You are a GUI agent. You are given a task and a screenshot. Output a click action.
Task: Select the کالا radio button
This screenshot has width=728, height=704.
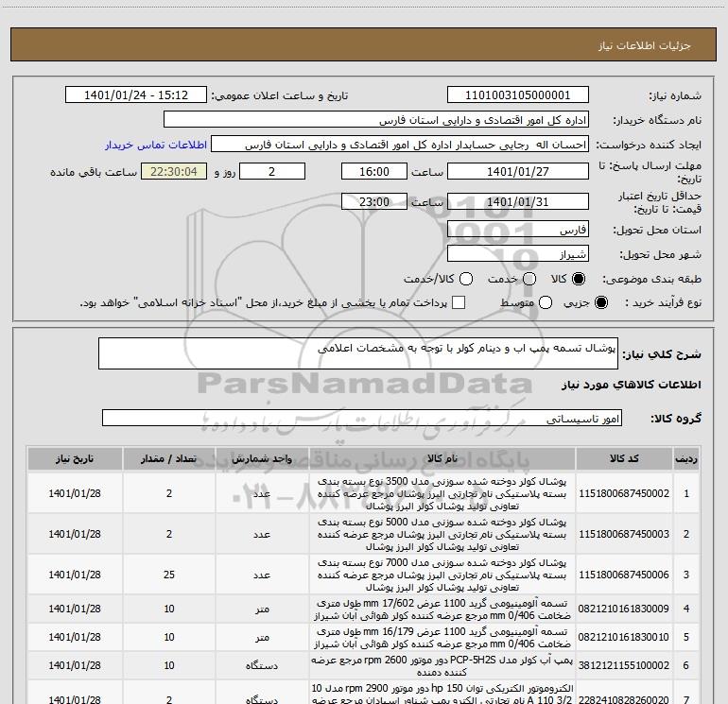click(579, 279)
